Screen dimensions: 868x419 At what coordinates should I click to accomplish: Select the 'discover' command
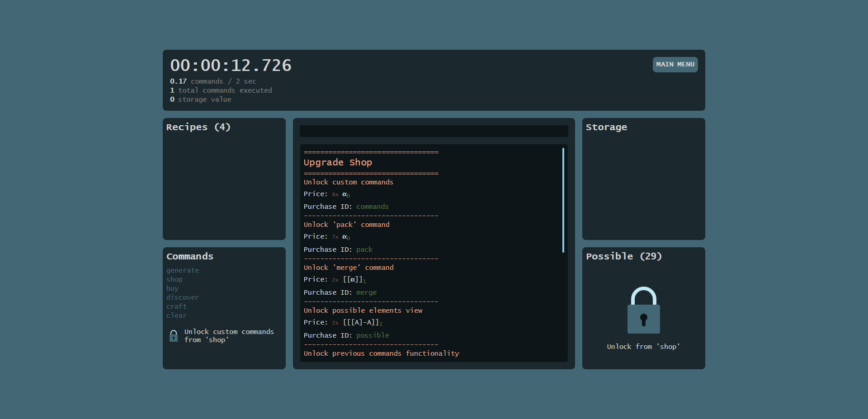point(183,297)
